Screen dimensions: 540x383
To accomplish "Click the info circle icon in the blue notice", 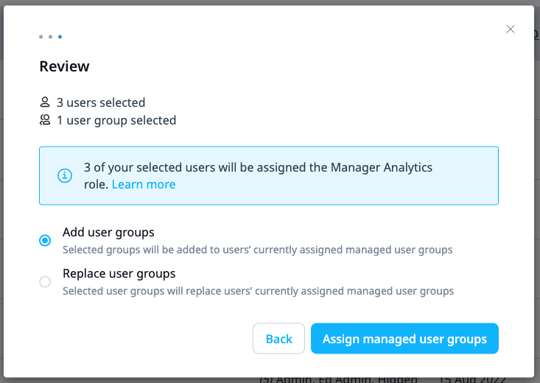I will pos(64,176).
